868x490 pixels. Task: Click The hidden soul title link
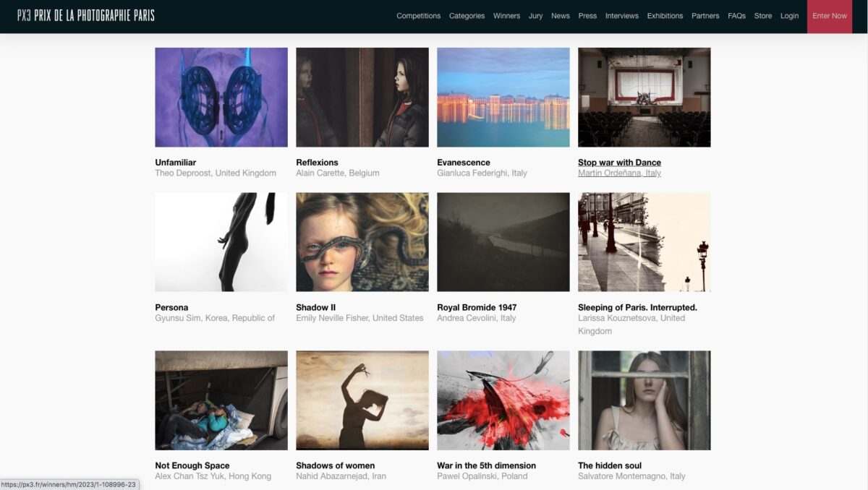pyautogui.click(x=610, y=465)
